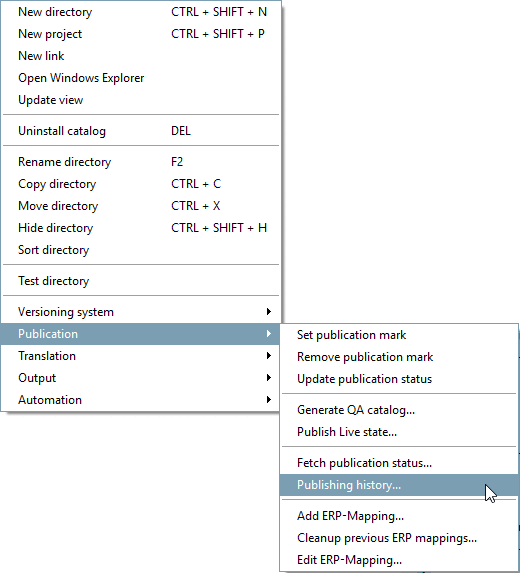Choose Uninstall catalog

click(x=141, y=131)
